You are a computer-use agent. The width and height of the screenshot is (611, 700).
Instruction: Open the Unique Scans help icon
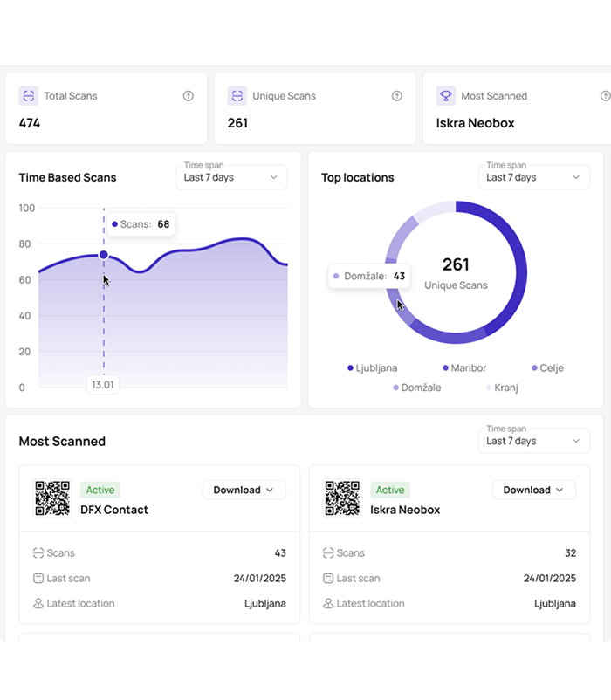(x=396, y=96)
